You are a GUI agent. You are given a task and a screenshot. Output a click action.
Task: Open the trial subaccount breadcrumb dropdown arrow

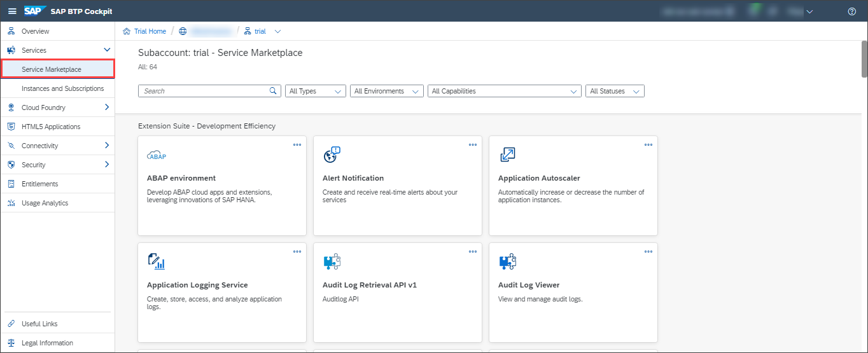point(277,31)
